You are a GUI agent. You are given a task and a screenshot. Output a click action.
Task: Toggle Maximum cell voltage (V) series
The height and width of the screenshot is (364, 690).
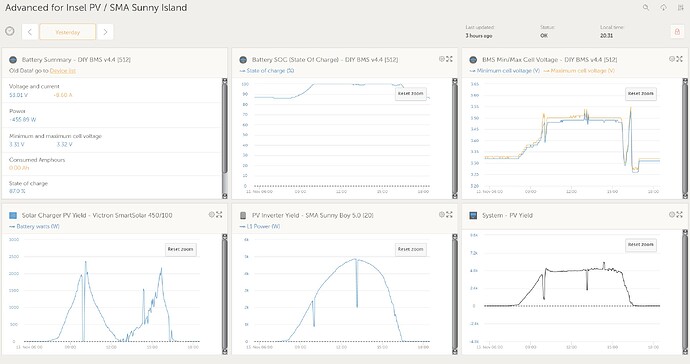[x=579, y=70]
